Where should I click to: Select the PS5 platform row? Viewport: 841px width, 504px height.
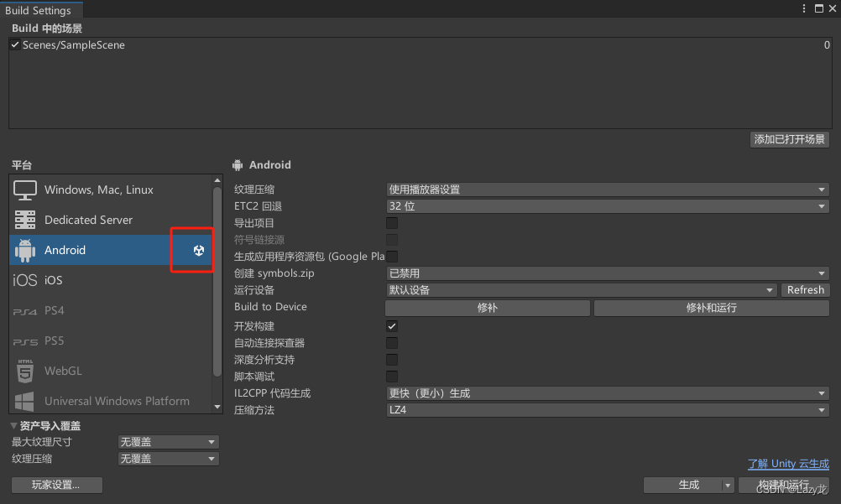point(111,341)
